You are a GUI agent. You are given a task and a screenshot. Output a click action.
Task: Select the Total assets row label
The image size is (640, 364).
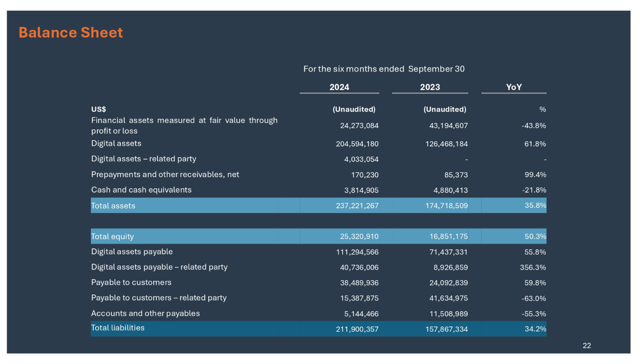(x=113, y=206)
